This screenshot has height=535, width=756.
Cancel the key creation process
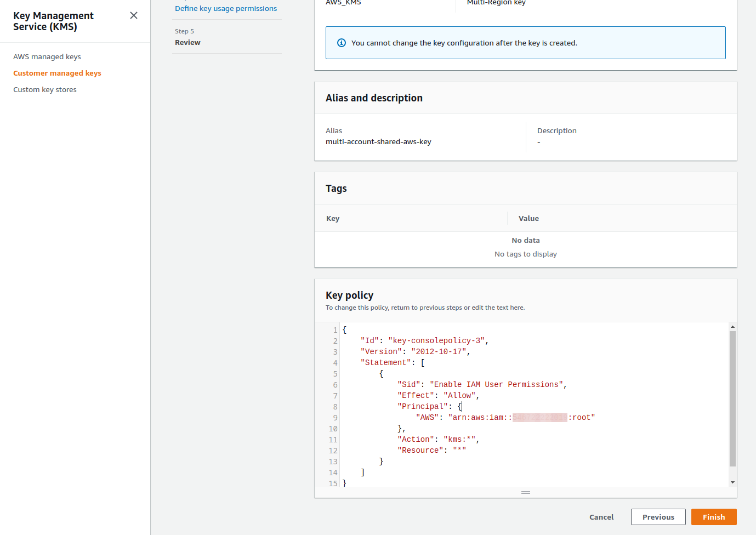601,517
